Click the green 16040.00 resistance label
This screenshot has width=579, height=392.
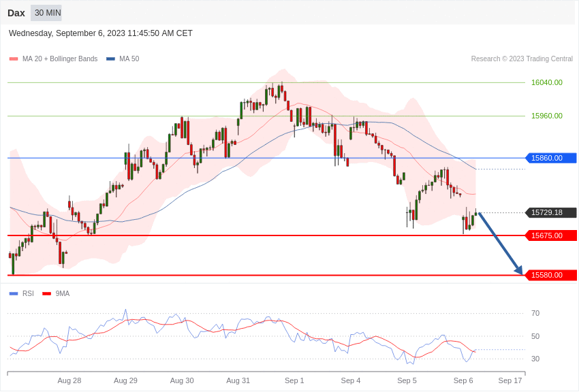546,82
